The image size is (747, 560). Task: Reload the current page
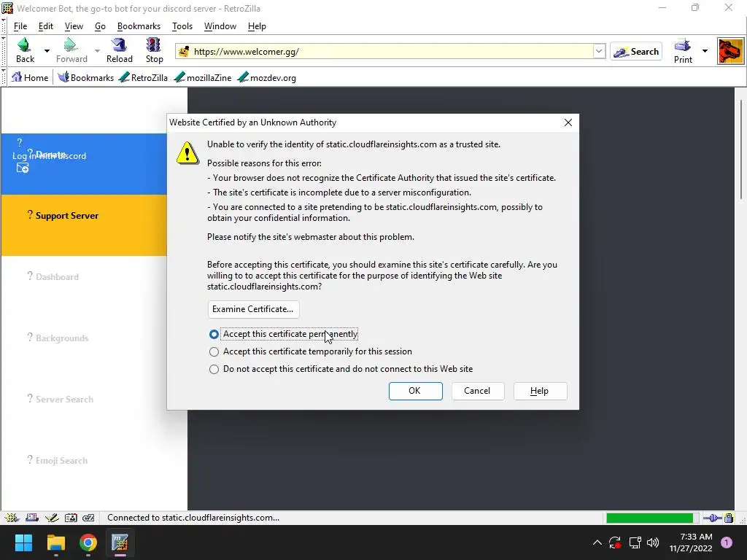coord(119,50)
